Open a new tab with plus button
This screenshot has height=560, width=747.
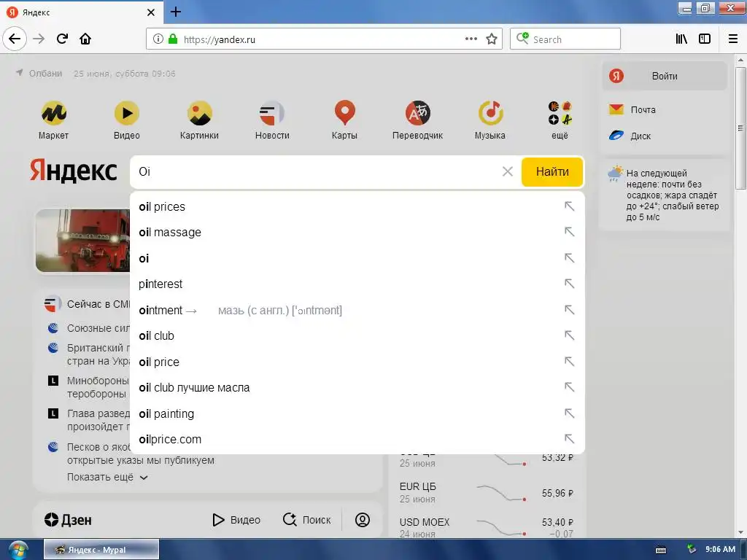pos(175,12)
